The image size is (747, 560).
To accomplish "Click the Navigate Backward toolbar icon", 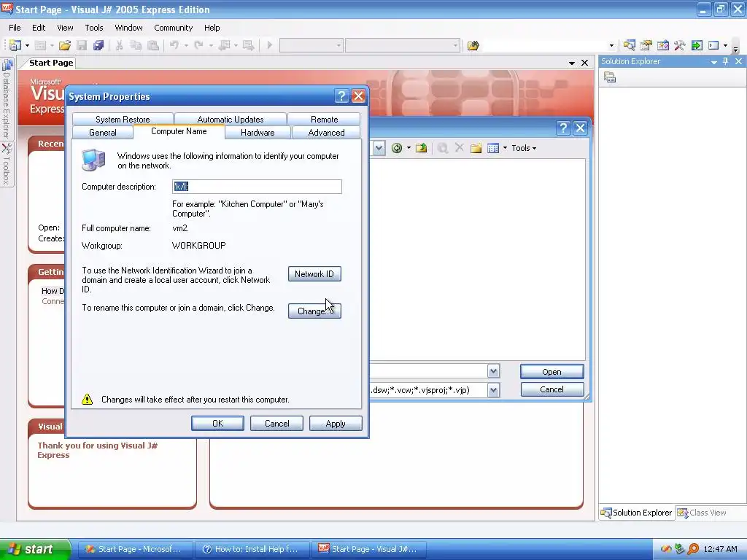I will 225,46.
